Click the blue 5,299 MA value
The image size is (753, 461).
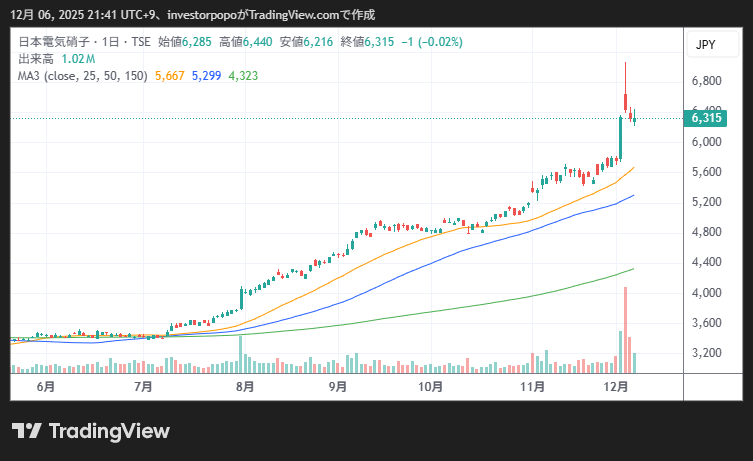pyautogui.click(x=207, y=75)
